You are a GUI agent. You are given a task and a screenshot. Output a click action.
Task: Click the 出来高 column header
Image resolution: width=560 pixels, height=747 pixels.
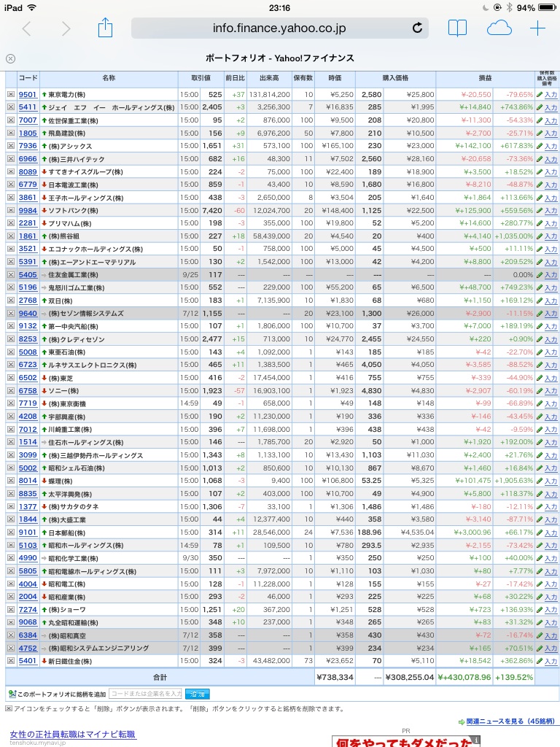click(269, 77)
